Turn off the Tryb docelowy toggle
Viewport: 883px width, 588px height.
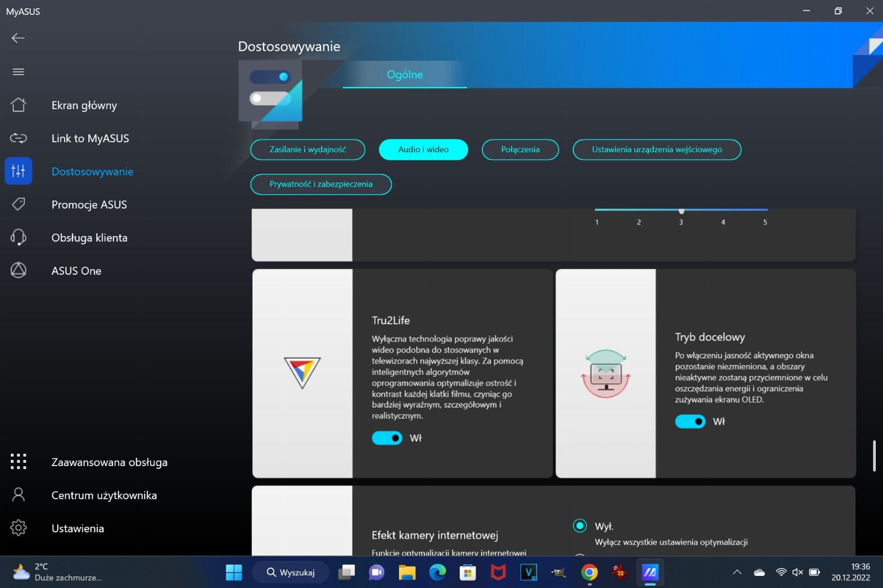[x=690, y=421]
